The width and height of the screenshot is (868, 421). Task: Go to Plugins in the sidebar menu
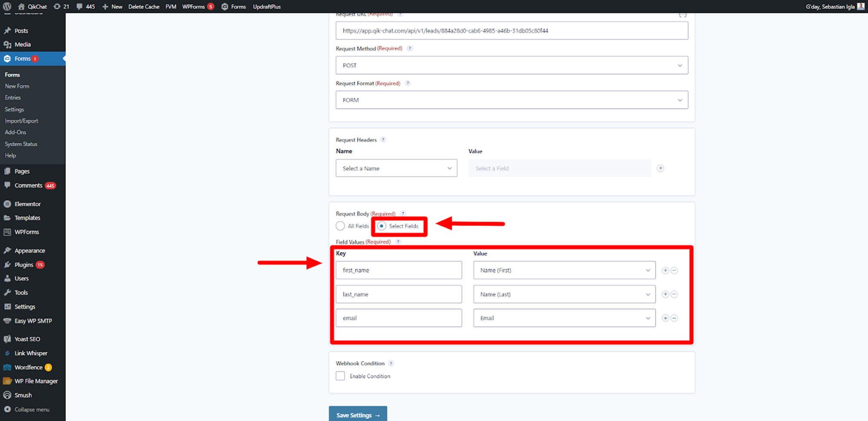point(24,265)
